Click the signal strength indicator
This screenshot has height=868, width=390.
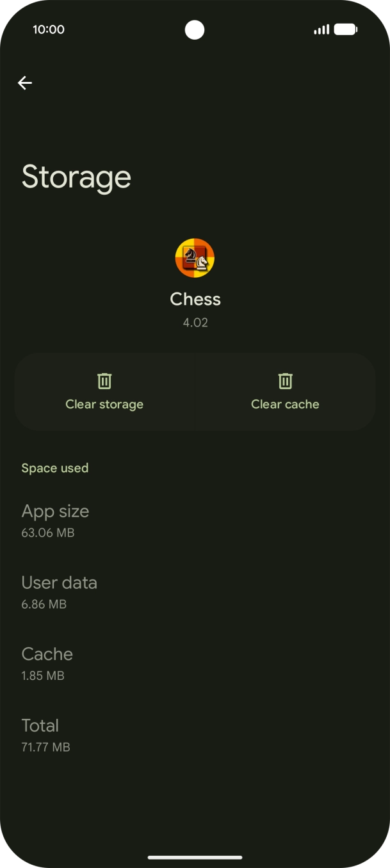point(321,29)
